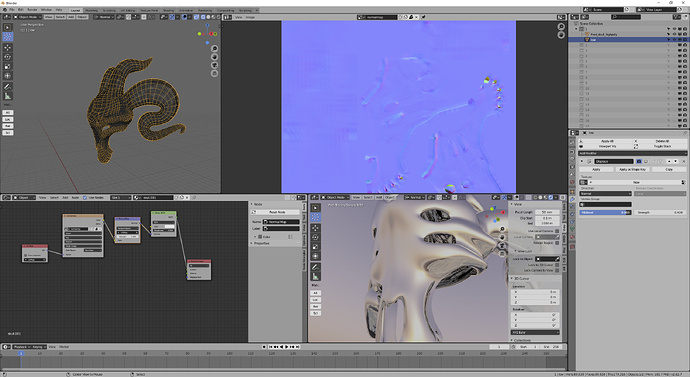The width and height of the screenshot is (690, 377).
Task: Click Apply on the Displace modifier
Action: 596,169
